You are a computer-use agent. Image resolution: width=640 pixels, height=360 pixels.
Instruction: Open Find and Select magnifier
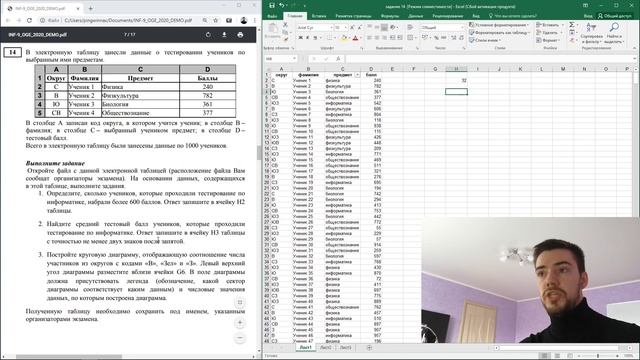pyautogui.click(x=613, y=33)
